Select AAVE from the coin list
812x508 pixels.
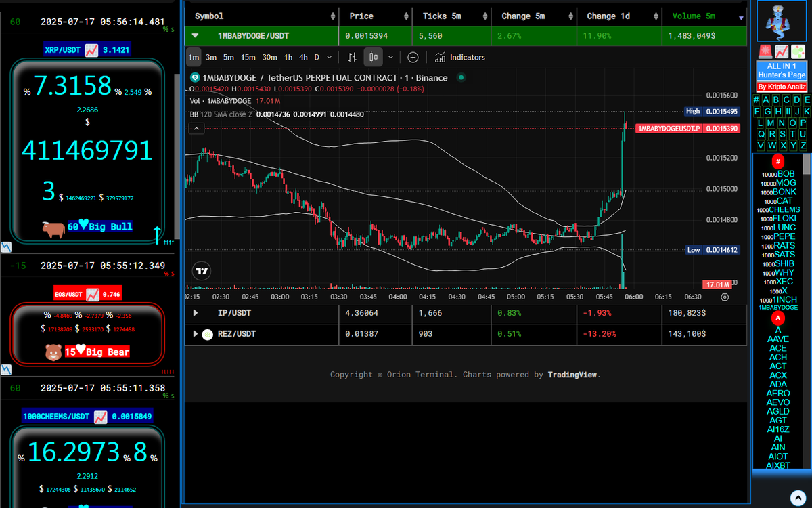tap(778, 339)
